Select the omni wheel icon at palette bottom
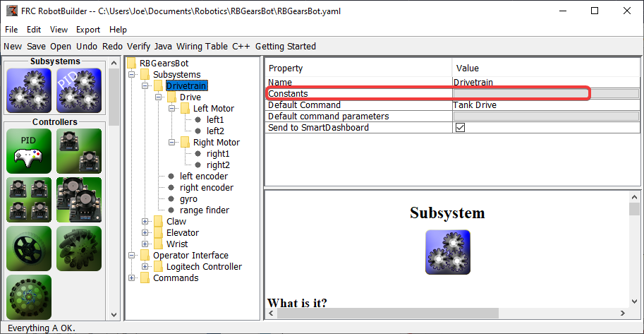This screenshot has height=334, width=644. [29, 297]
